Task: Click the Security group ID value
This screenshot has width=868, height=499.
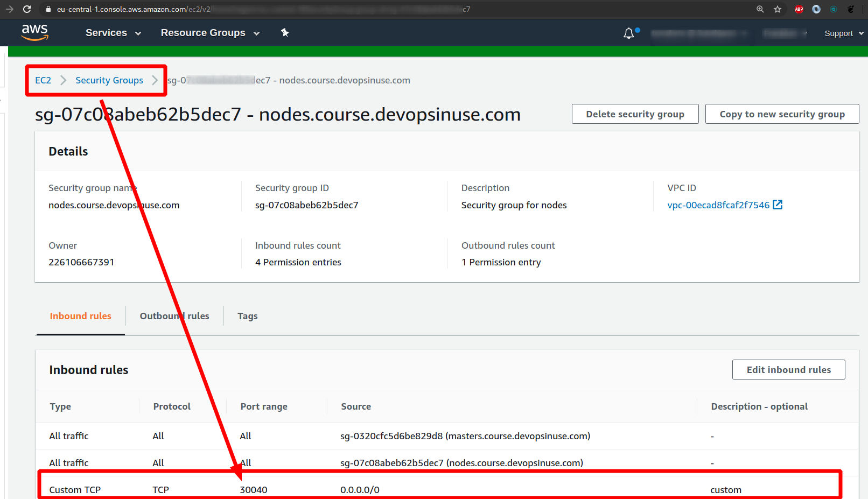Action: [x=306, y=205]
